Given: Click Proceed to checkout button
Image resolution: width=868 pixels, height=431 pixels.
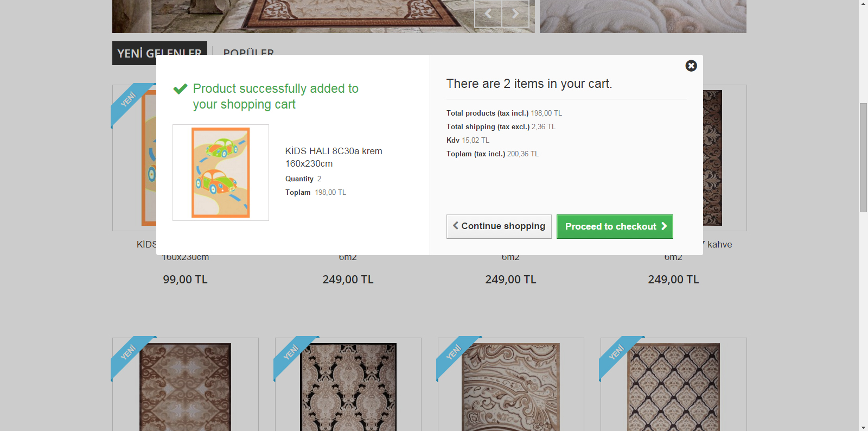Looking at the screenshot, I should 615,226.
